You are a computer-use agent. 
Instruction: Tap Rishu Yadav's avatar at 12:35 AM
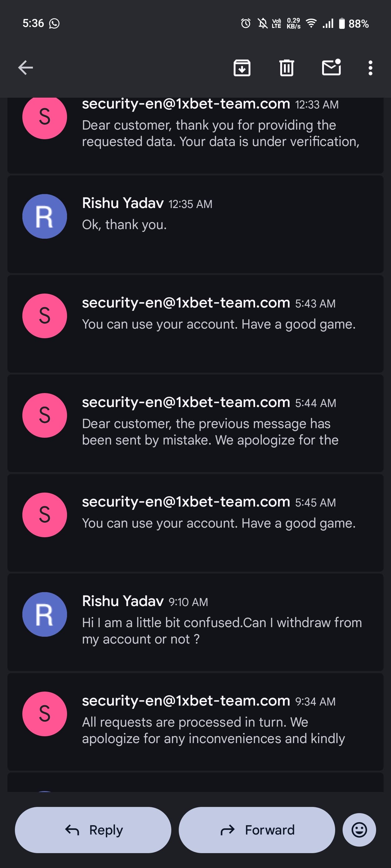[x=45, y=216]
